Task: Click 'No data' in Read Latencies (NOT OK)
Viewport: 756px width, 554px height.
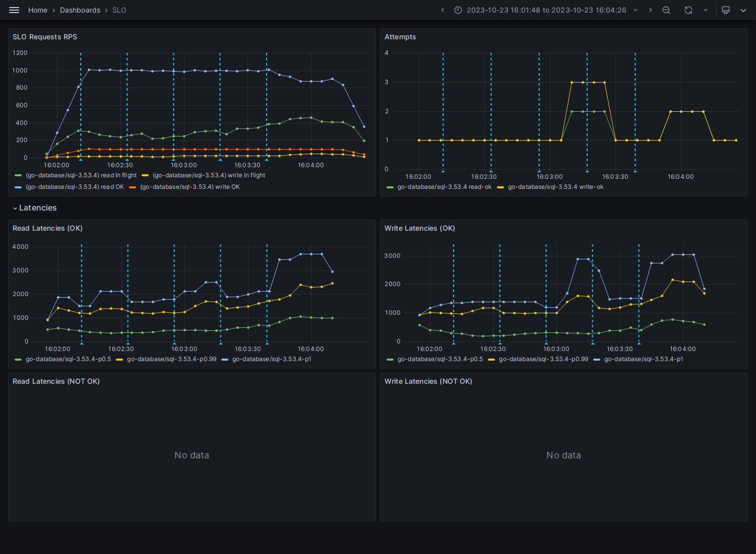Action: pyautogui.click(x=192, y=455)
